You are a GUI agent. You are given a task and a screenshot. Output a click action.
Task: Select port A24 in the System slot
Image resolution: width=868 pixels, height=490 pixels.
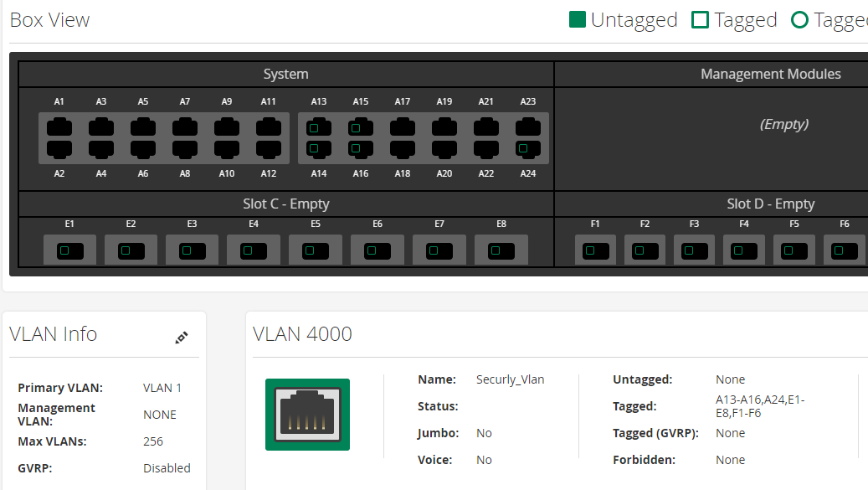[x=527, y=147]
